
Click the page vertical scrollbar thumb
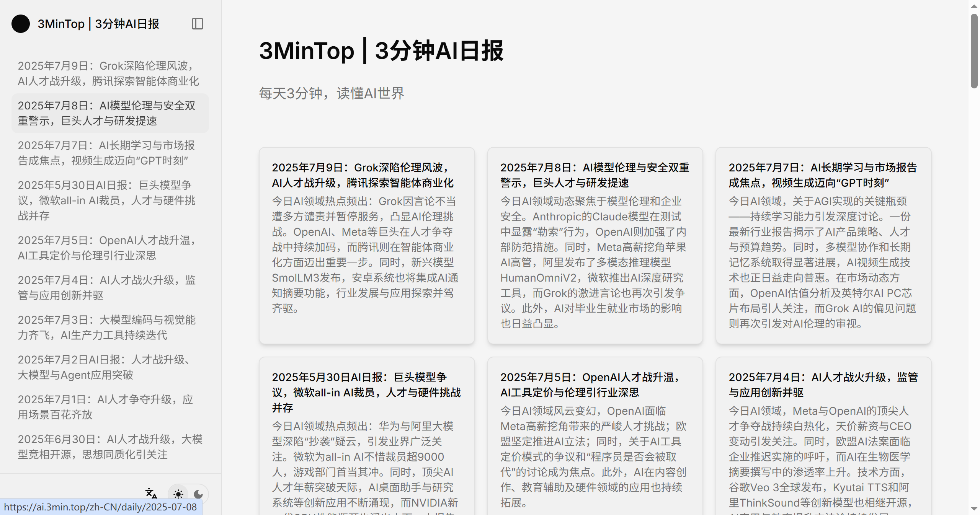(974, 51)
